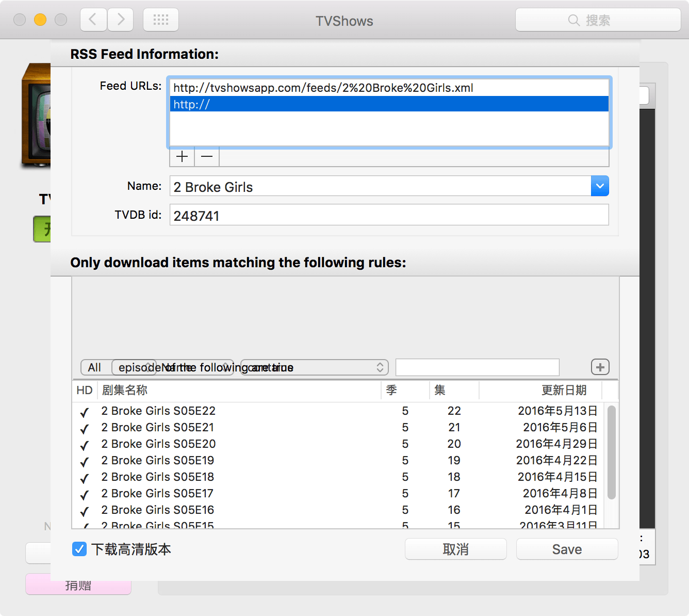Image resolution: width=689 pixels, height=616 pixels.
Task: Open the episodeName rule attribute dropdown
Action: (173, 367)
